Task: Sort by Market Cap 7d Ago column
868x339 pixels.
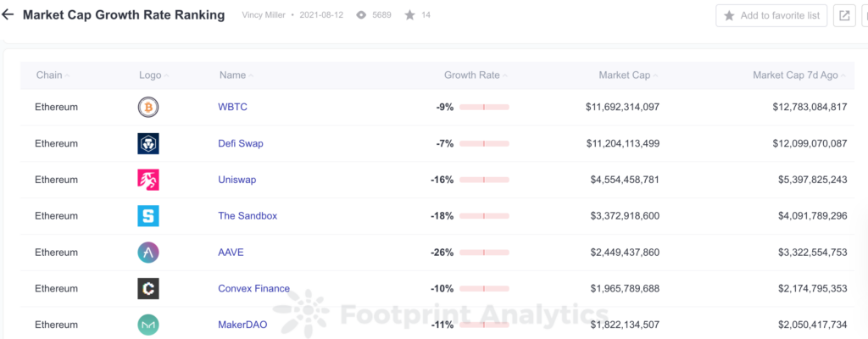Action: click(x=795, y=75)
